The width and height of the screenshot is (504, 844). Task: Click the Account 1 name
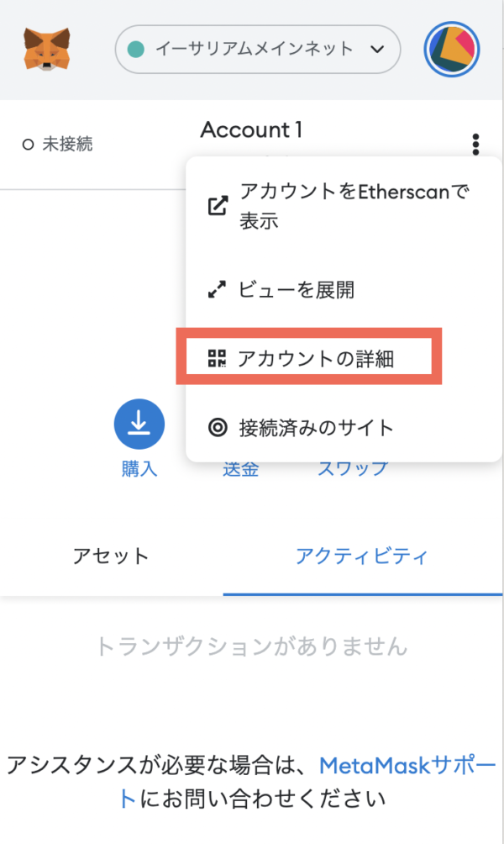252,129
